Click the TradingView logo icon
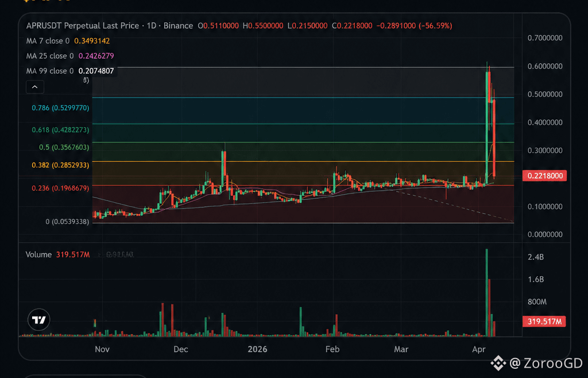 (x=39, y=319)
